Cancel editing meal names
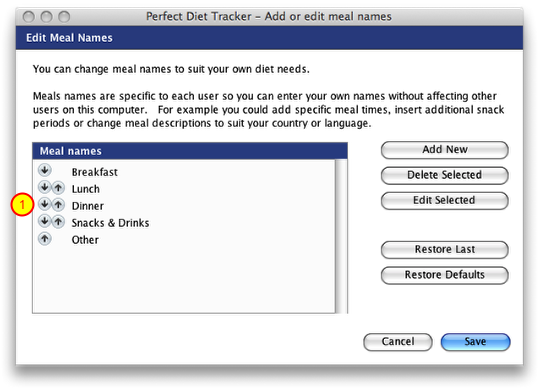Viewport: 540px width, 390px height. coord(398,342)
